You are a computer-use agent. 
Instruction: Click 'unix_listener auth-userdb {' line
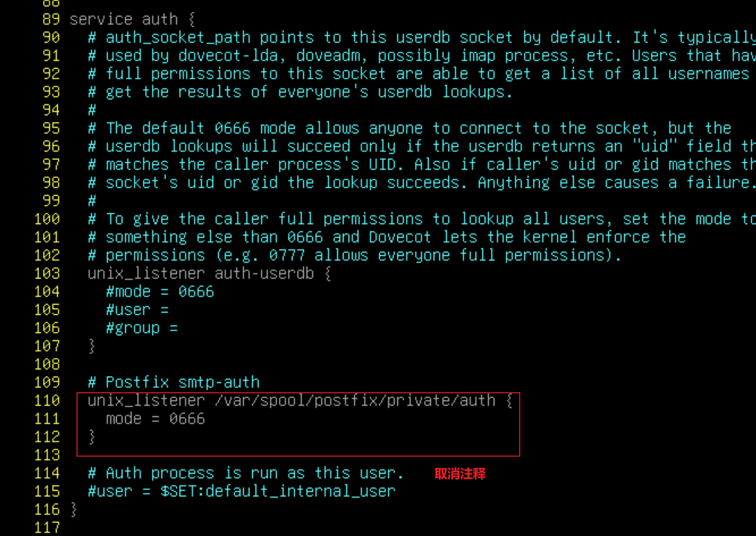pos(210,274)
